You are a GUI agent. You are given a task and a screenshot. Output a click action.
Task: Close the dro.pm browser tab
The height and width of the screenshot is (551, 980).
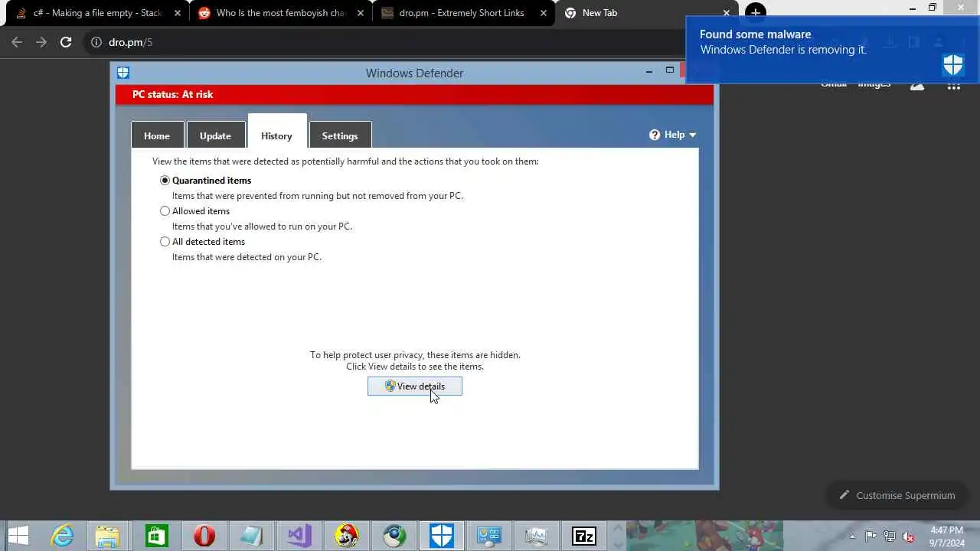click(544, 13)
